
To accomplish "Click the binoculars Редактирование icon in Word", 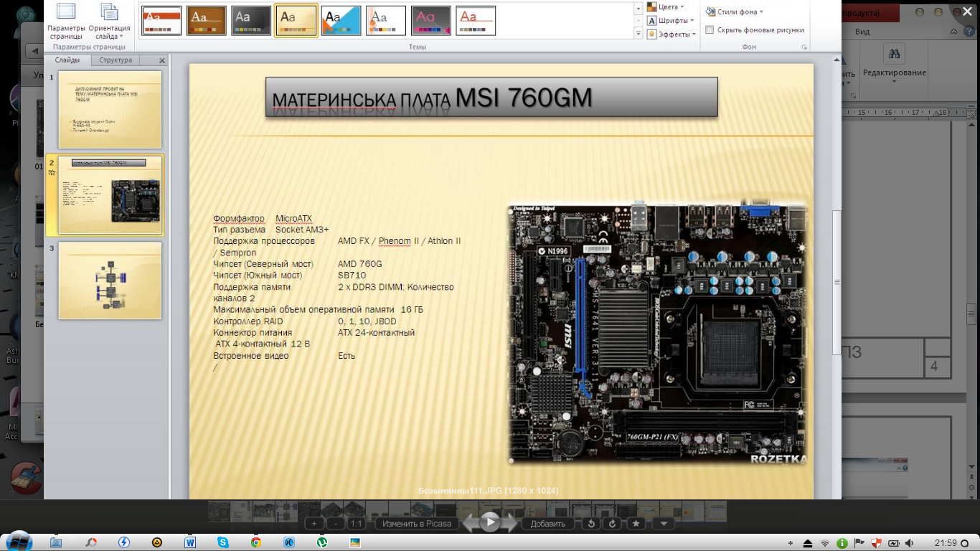I will click(894, 55).
